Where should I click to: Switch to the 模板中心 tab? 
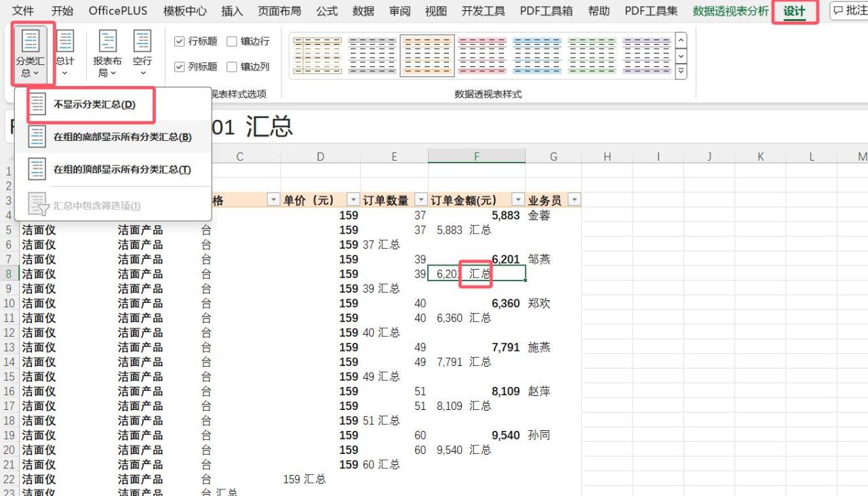point(185,11)
